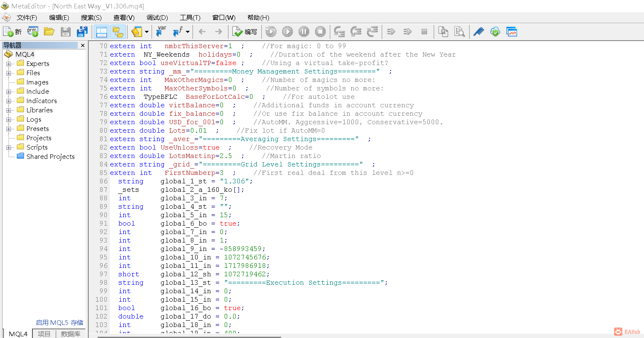Viewport: 644px width, 338px height.
Task: Click the new project toolbar icon
Action: click(33, 32)
